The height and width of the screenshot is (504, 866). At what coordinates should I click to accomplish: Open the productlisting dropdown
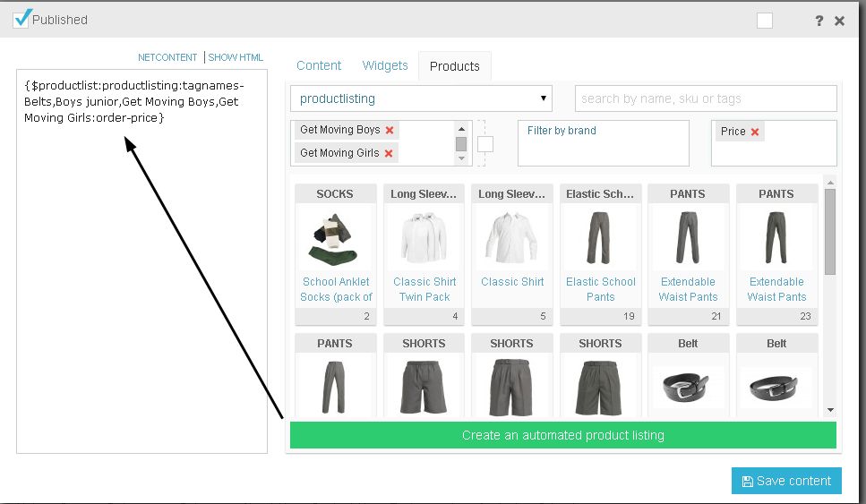point(421,98)
